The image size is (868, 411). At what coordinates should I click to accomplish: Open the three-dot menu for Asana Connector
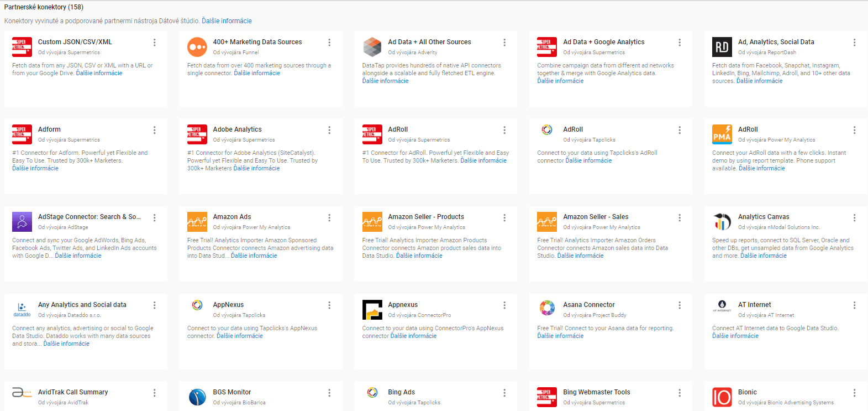680,305
